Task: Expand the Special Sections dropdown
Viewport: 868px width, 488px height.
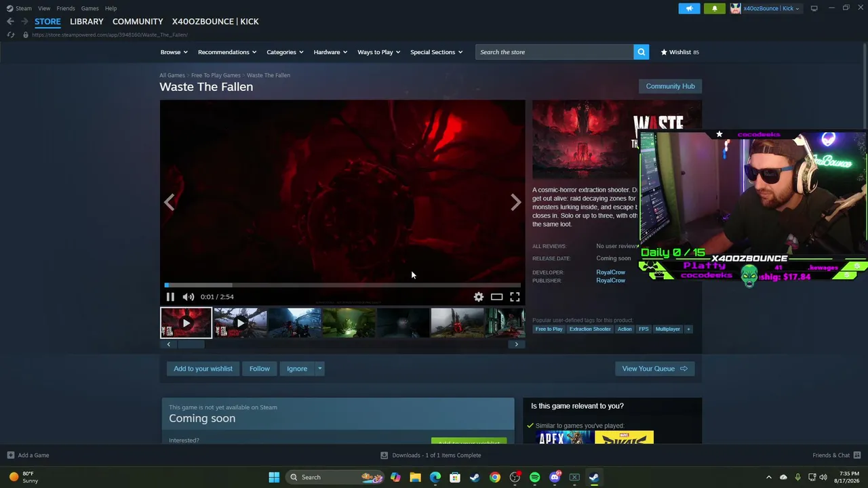Action: click(436, 52)
